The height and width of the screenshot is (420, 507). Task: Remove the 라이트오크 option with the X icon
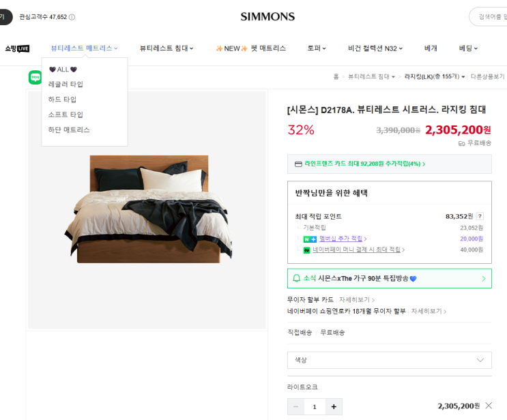point(488,406)
